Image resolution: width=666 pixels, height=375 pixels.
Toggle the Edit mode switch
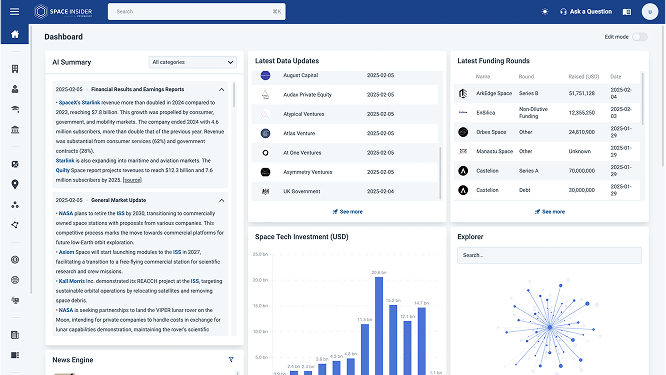(x=640, y=37)
